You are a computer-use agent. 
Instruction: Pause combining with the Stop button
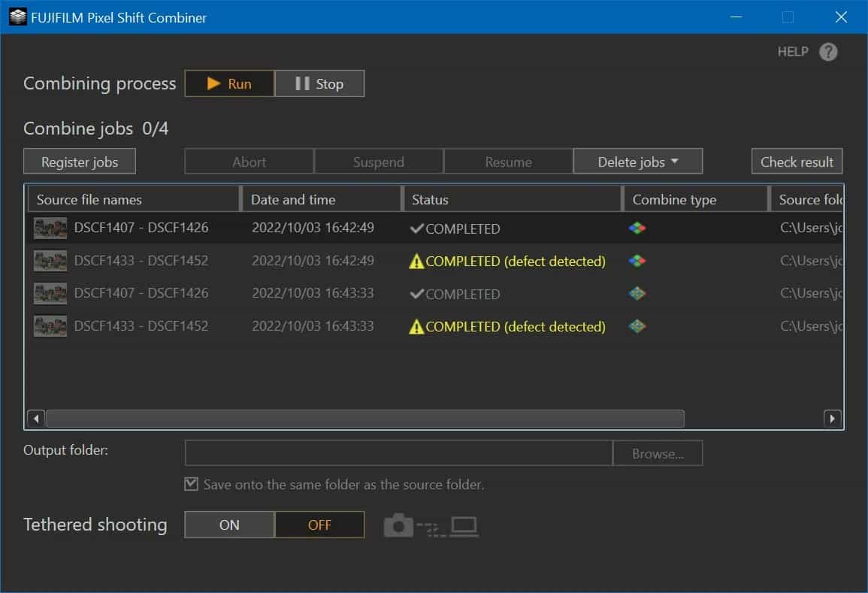coord(319,83)
